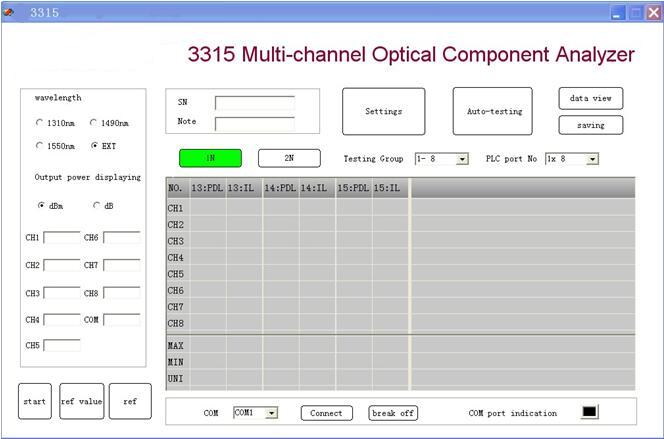Switch to the 2N tab
Viewport: 664px width, 439px height.
click(289, 158)
